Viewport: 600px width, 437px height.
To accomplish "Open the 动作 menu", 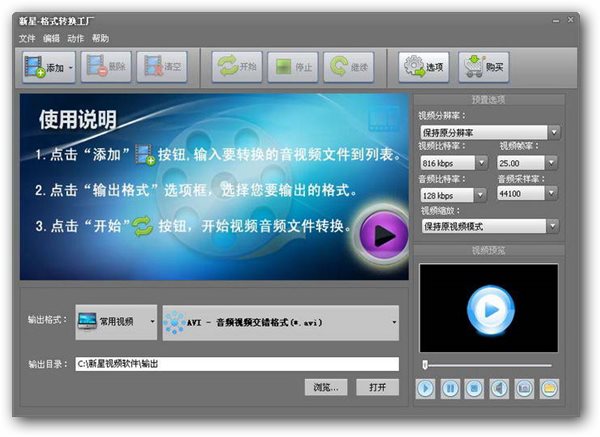I will 75,38.
